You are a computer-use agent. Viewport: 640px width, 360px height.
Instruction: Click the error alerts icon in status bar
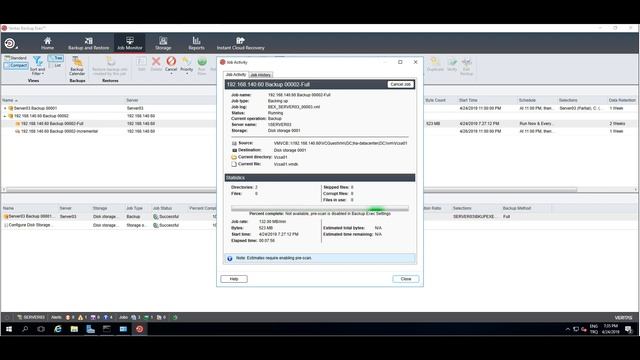point(68,317)
